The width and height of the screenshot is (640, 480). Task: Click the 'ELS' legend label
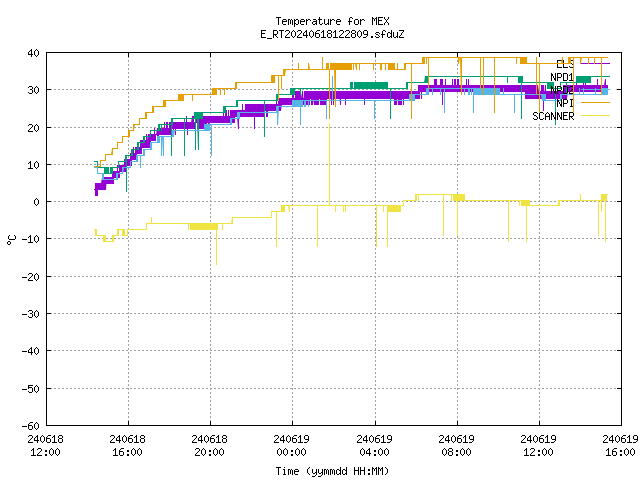(565, 64)
